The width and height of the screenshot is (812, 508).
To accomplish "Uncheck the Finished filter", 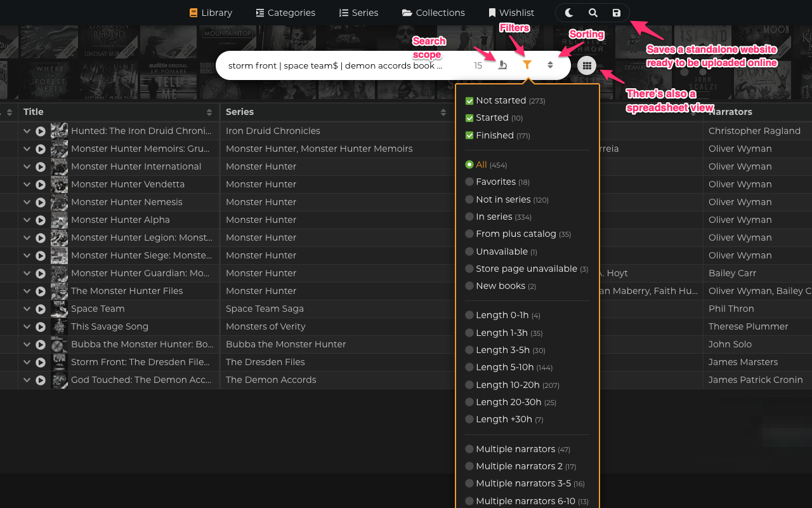I will point(469,135).
